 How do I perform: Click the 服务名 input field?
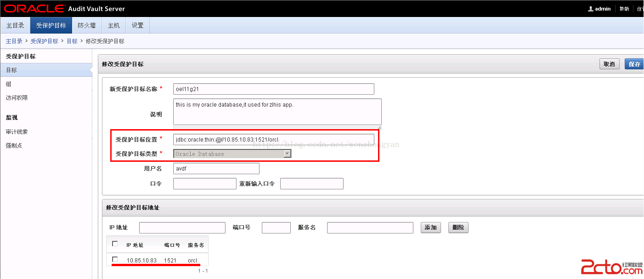(370, 228)
